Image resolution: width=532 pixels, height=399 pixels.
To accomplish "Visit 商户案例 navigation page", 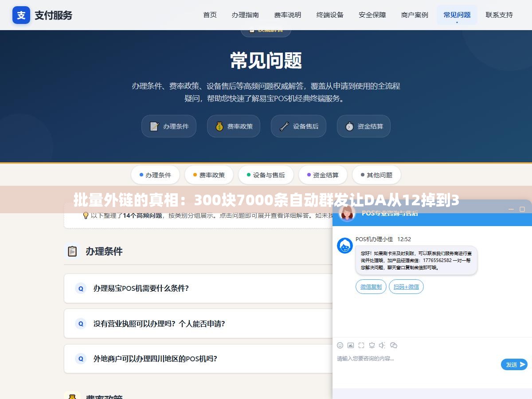I will tap(415, 15).
